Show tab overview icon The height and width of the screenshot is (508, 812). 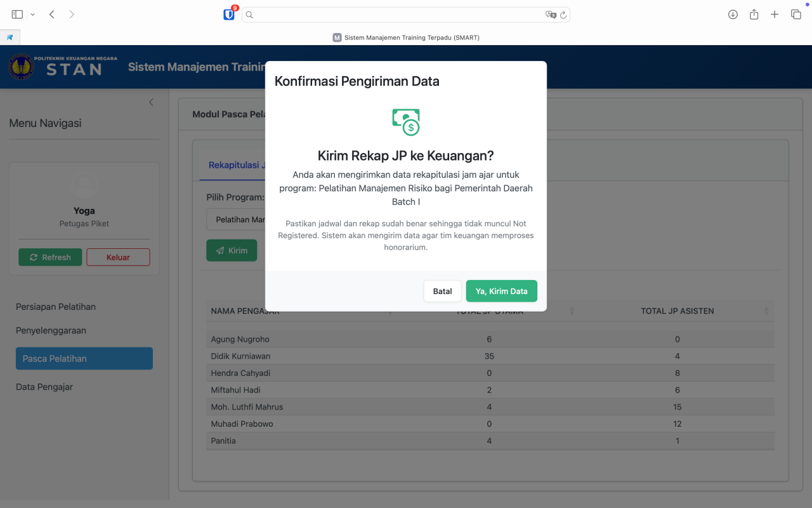pos(796,15)
